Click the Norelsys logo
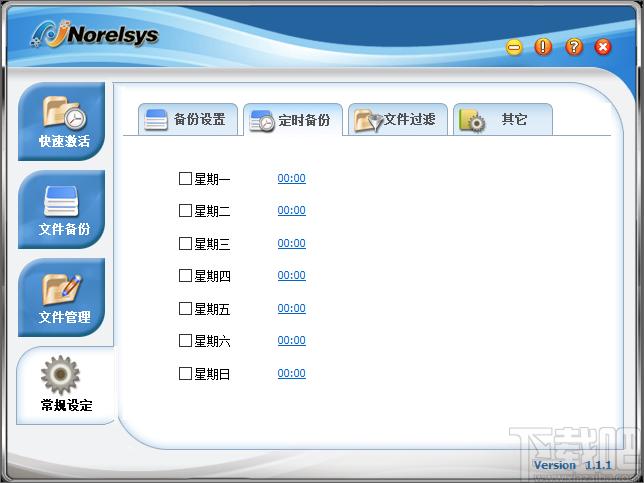This screenshot has height=483, width=644. click(x=95, y=34)
